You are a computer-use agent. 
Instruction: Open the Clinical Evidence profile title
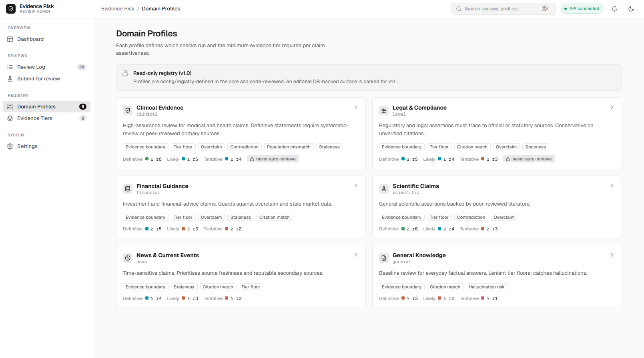coord(160,108)
